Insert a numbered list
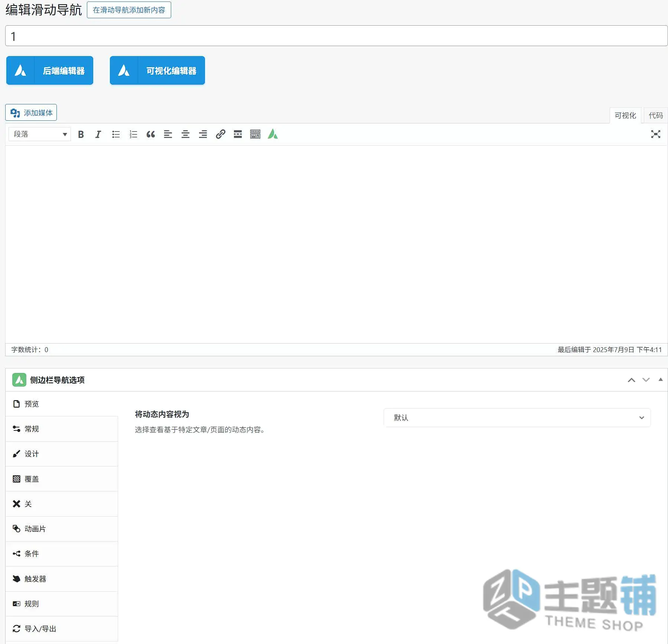 133,134
